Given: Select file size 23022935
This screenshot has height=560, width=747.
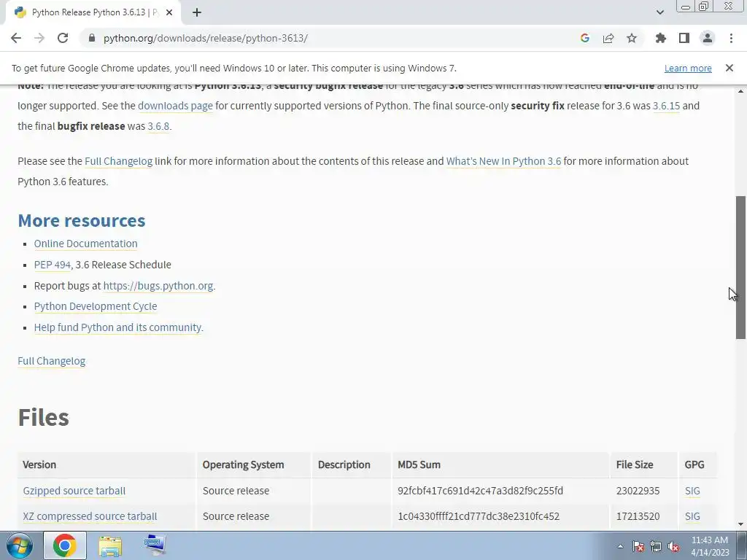Looking at the screenshot, I should [638, 491].
